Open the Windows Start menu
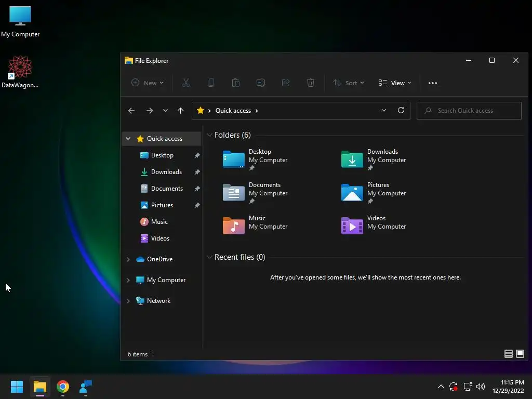The height and width of the screenshot is (399, 532). 17,387
